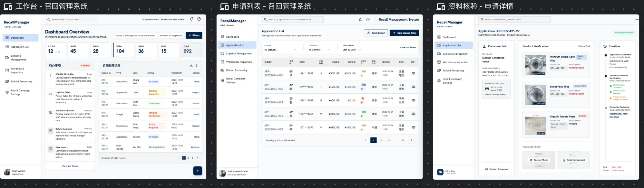644x188 pixels.
Task: View application APP-20231024-001 via eye icon
Action: pyautogui.click(x=414, y=73)
